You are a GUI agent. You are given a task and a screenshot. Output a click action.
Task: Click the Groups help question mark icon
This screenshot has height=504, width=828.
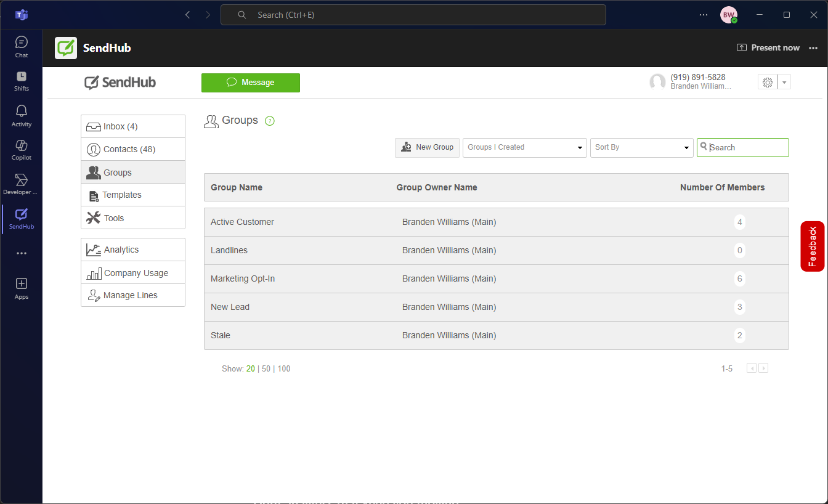(x=269, y=121)
